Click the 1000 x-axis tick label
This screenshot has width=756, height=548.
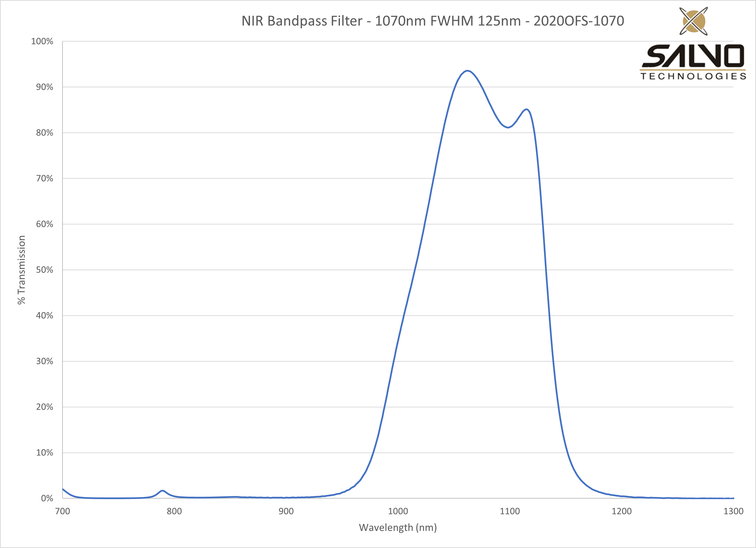pyautogui.click(x=398, y=511)
